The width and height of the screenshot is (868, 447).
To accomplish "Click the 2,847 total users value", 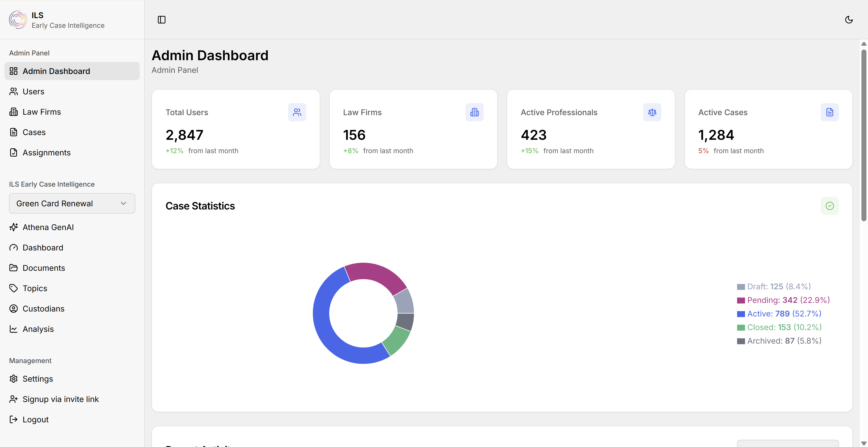I will pyautogui.click(x=184, y=135).
